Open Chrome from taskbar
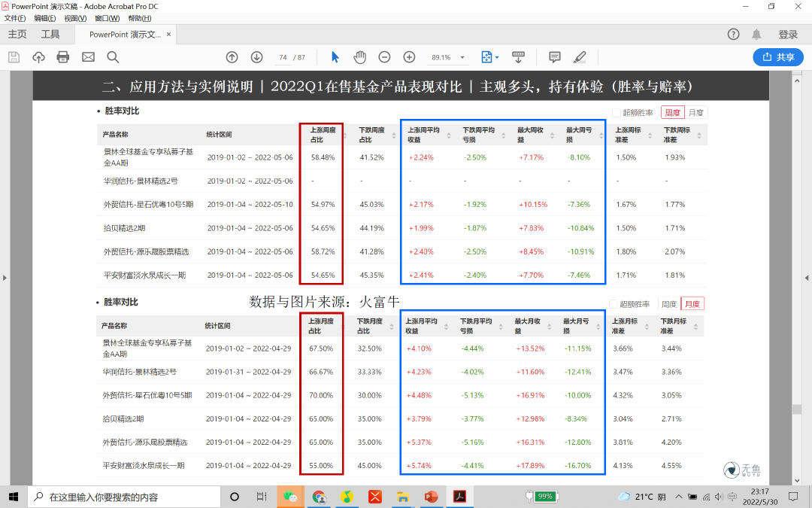 click(x=319, y=497)
